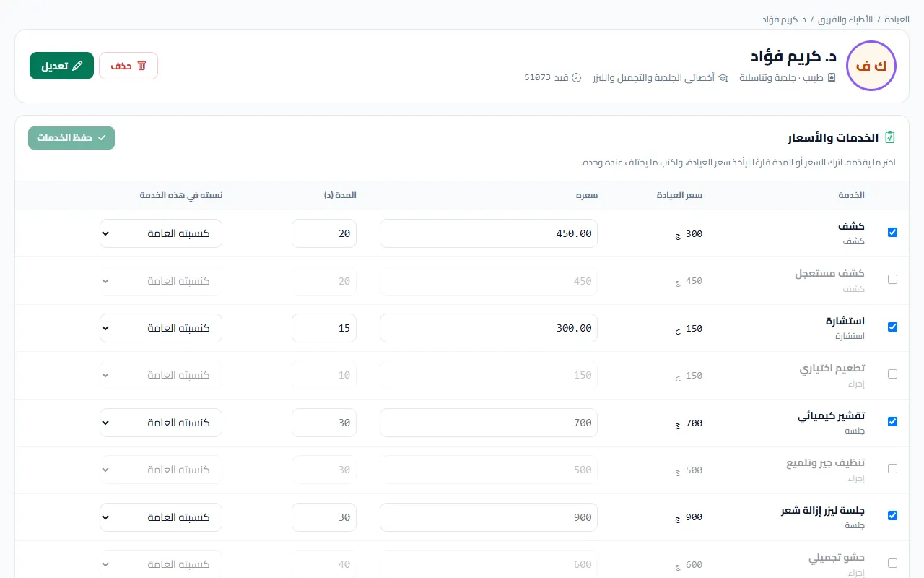Screen dimensions: 924x578
Task: Click the استشارة duration field showing 15
Action: click(x=324, y=328)
